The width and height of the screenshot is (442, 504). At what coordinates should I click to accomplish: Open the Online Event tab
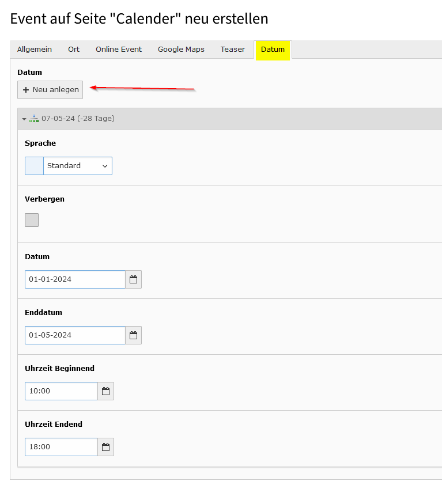(119, 49)
